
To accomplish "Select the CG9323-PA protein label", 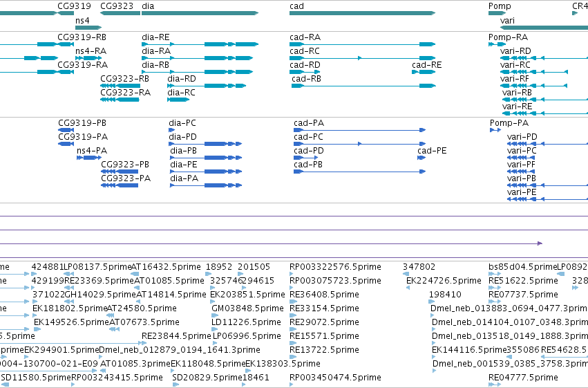I will click(126, 178).
